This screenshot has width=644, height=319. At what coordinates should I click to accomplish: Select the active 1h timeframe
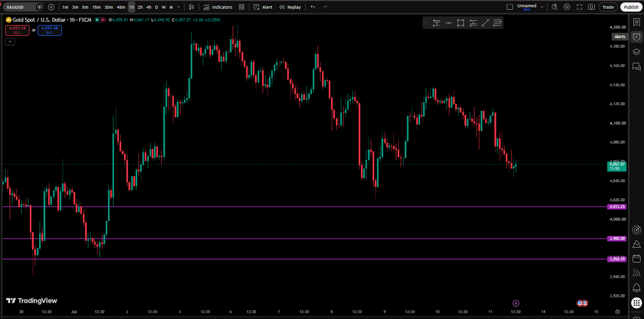coord(131,7)
